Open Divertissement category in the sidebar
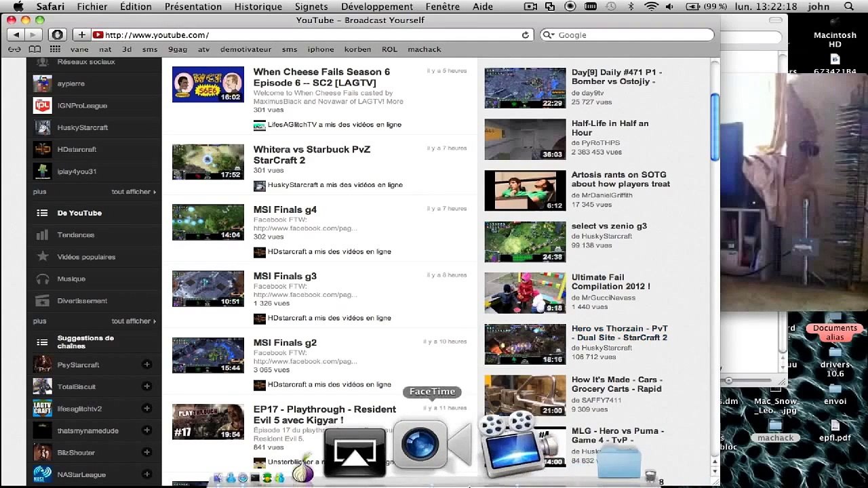Image resolution: width=868 pixels, height=488 pixels. click(x=82, y=301)
